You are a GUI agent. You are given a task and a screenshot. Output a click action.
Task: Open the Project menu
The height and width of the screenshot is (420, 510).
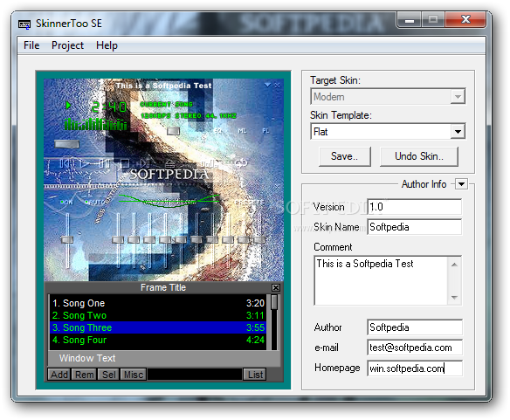(67, 45)
